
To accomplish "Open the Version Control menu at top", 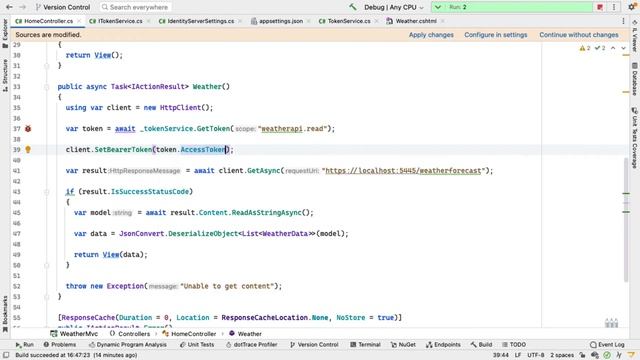I will [63, 7].
